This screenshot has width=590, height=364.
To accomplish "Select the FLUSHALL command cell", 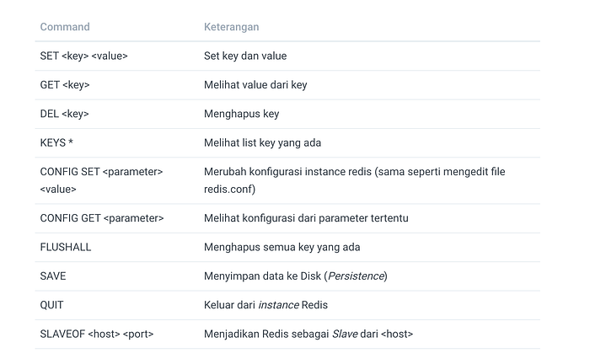I will coord(66,247).
